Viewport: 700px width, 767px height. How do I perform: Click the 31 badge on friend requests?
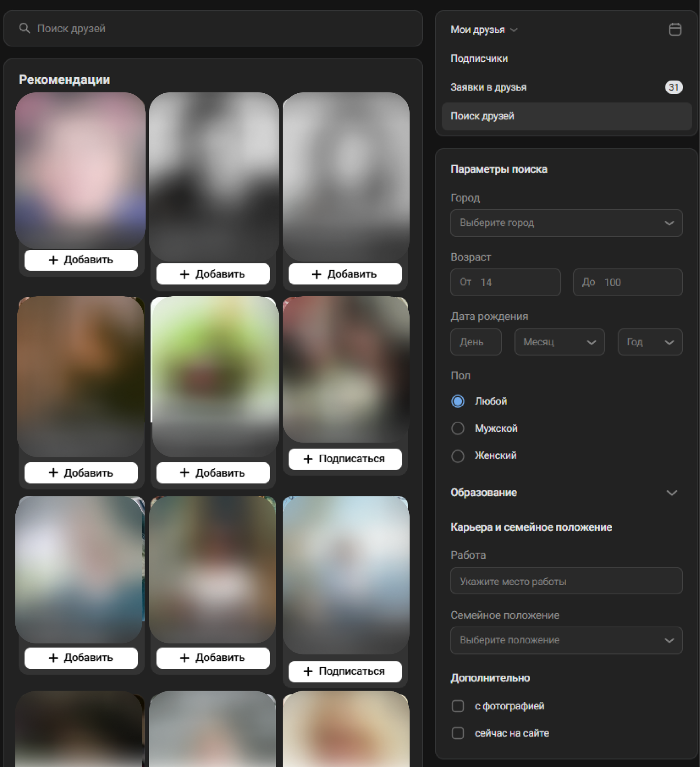tap(674, 87)
